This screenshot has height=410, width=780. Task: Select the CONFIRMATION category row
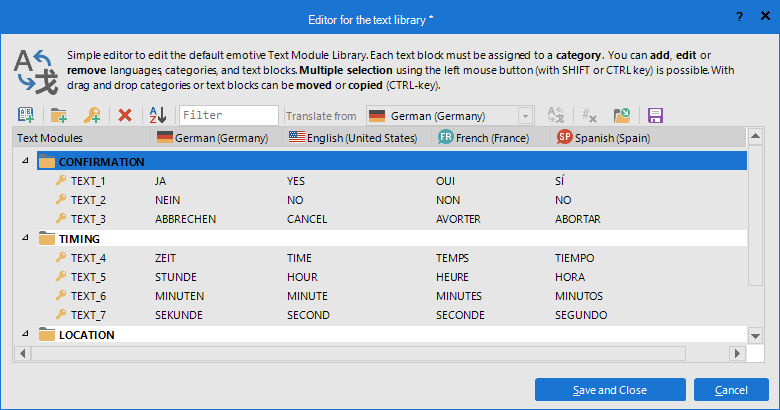(392, 161)
